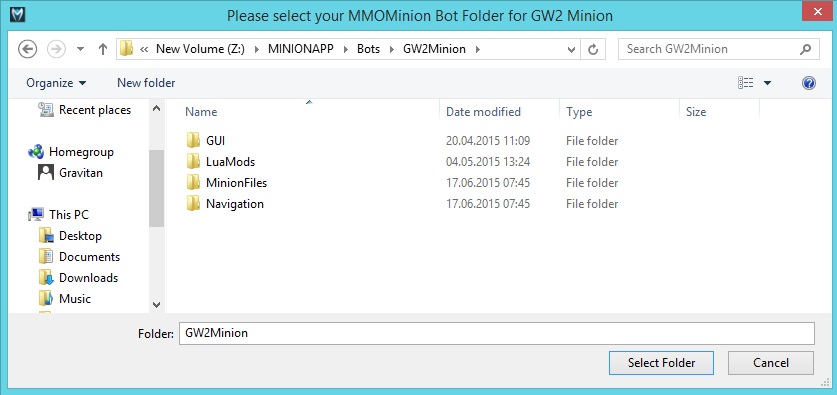Viewport: 837px width, 395px height.
Task: Expand the arrow after Bots breadcrumb
Action: [392, 49]
